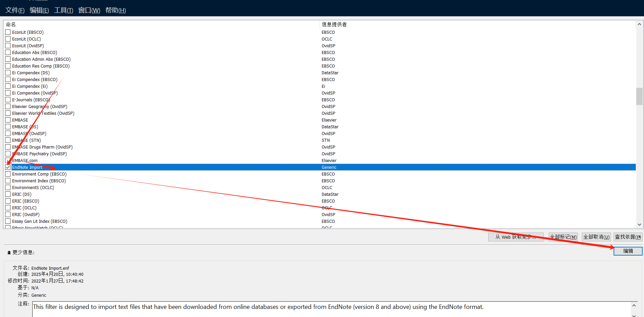Select the Ei Compendex (Ei) row

point(320,86)
